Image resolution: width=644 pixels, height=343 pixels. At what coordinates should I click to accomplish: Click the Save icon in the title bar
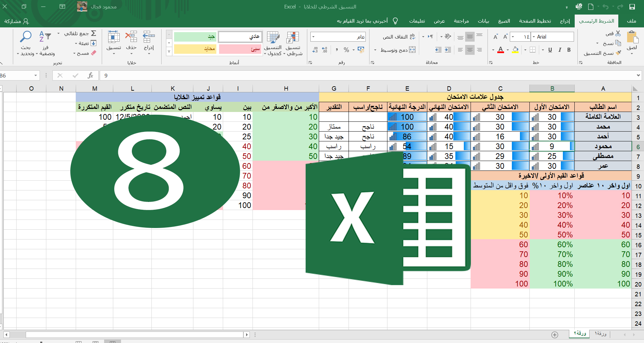[x=632, y=7]
